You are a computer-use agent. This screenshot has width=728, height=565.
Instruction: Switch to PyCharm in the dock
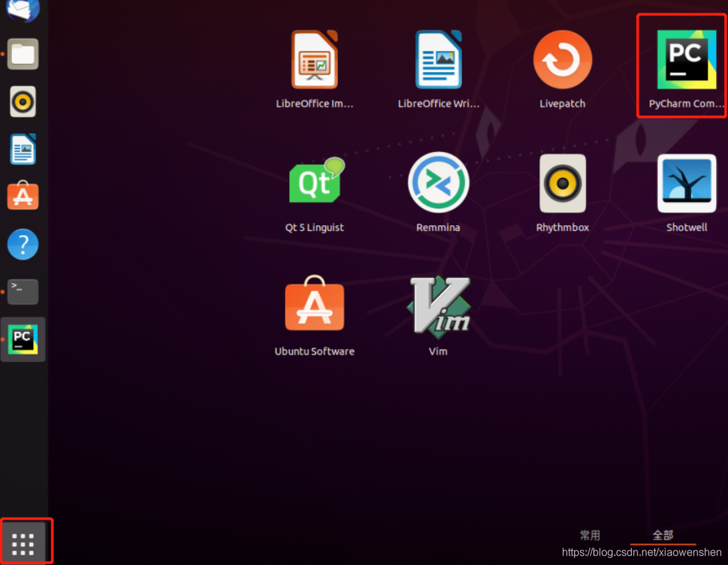(x=23, y=340)
